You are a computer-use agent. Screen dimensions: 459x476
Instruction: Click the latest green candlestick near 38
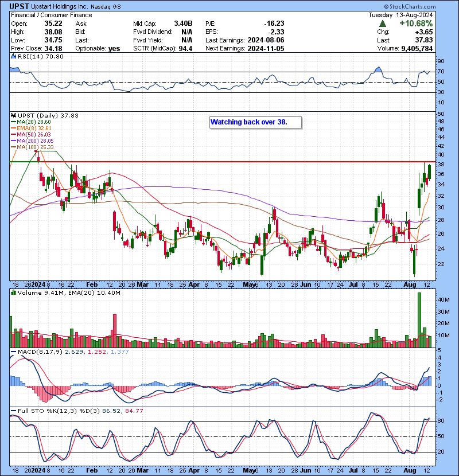(430, 172)
